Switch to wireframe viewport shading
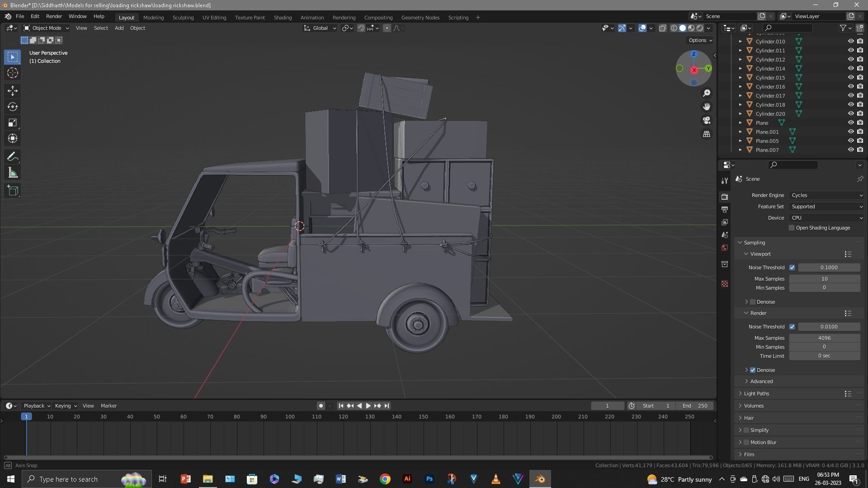The width and height of the screenshot is (868, 488). [674, 28]
